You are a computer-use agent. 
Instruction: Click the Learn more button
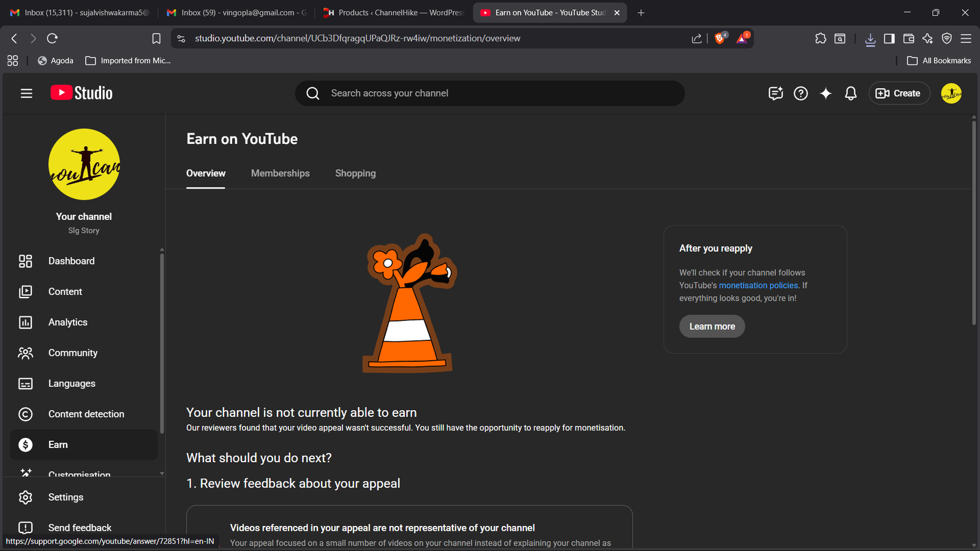pyautogui.click(x=712, y=326)
